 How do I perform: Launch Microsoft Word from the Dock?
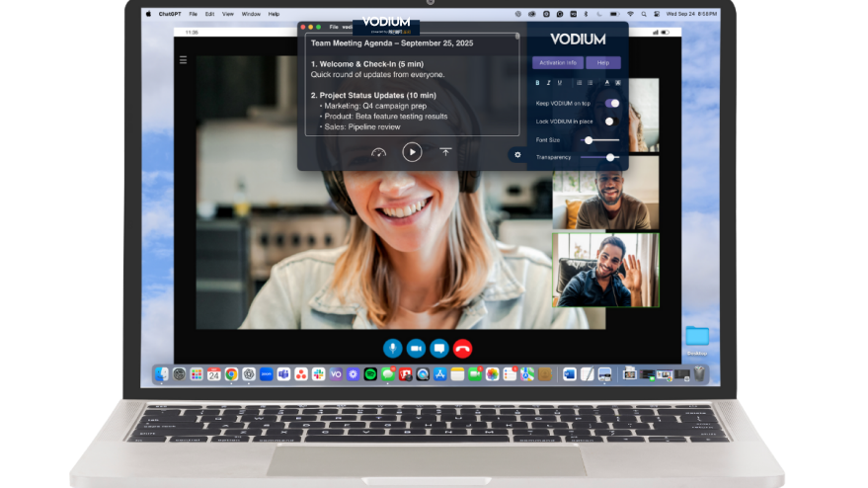(569, 374)
